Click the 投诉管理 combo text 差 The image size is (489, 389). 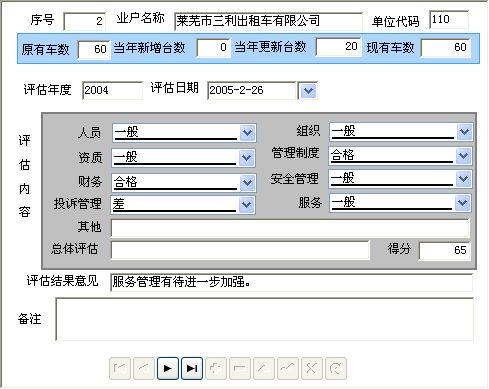coord(119,204)
